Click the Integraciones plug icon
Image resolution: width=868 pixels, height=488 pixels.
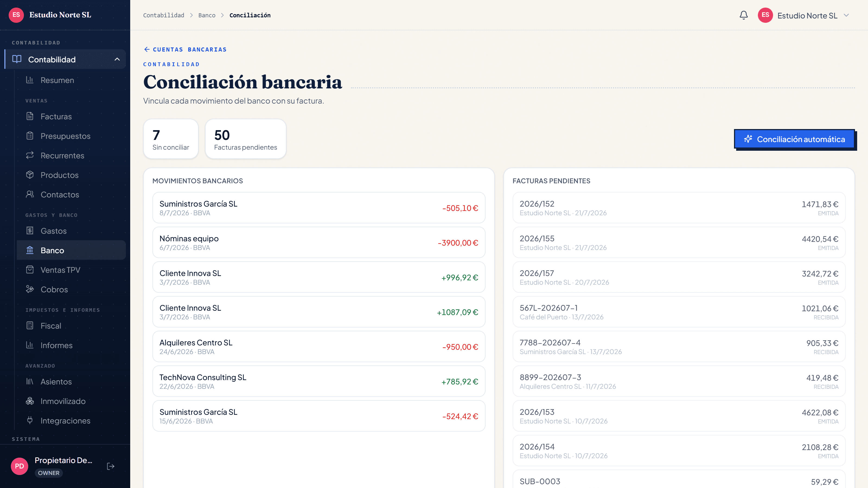point(30,421)
